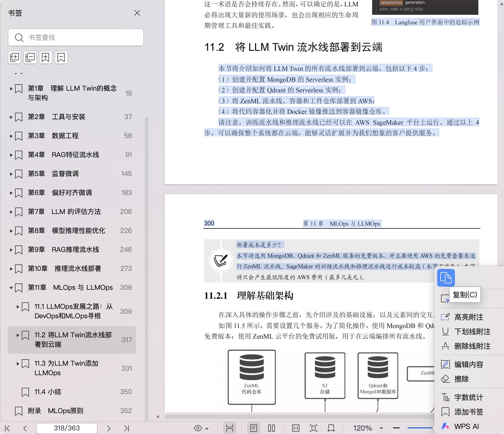Go to next page arrow
The height and width of the screenshot is (434, 504).
[109, 428]
